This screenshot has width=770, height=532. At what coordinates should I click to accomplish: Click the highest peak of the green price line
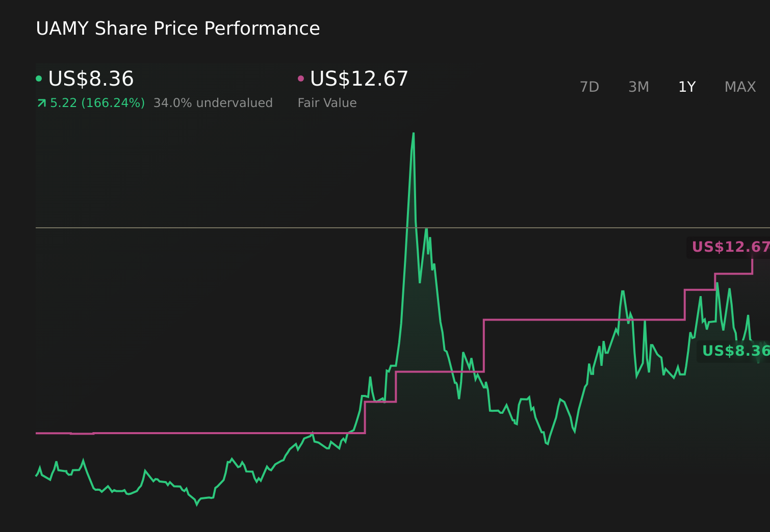[413, 134]
